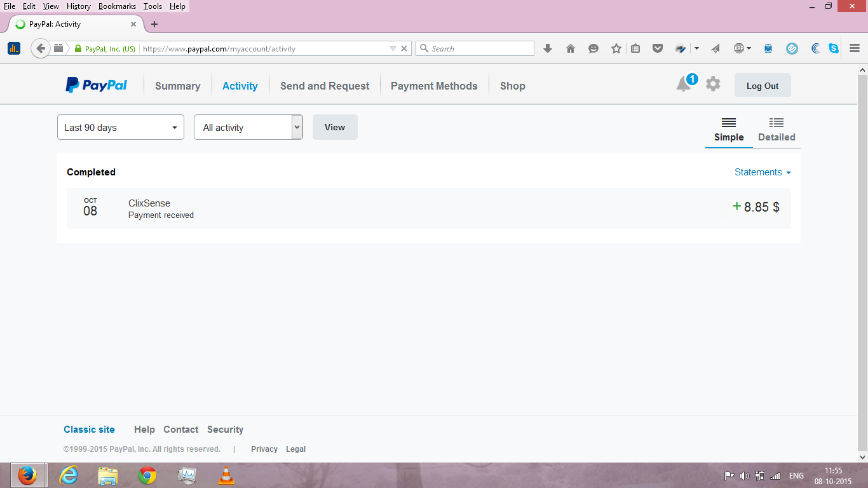This screenshot has height=488, width=868.
Task: Click the blue train extension icon
Action: (x=768, y=48)
